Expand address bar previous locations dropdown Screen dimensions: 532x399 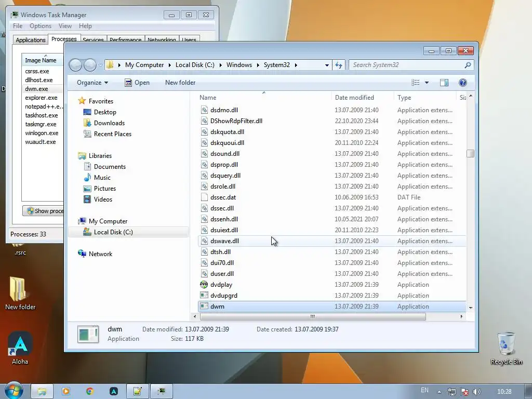coord(327,65)
